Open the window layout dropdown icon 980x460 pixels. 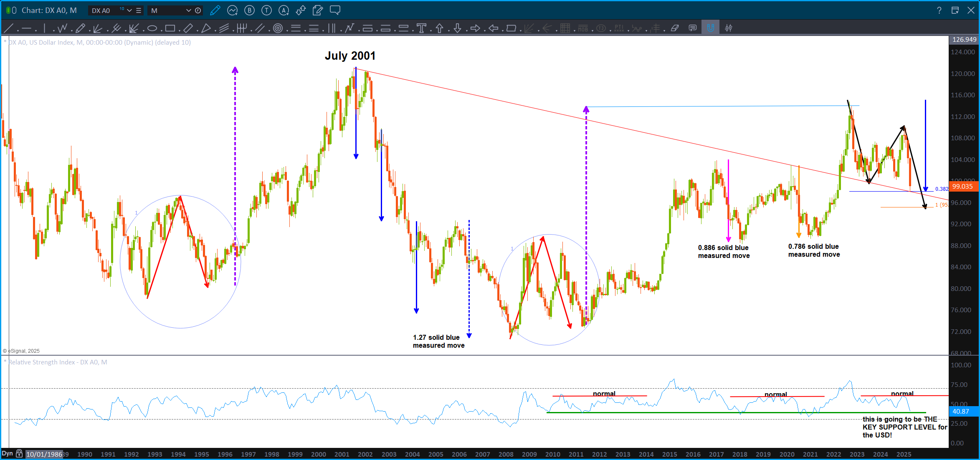tap(955, 10)
